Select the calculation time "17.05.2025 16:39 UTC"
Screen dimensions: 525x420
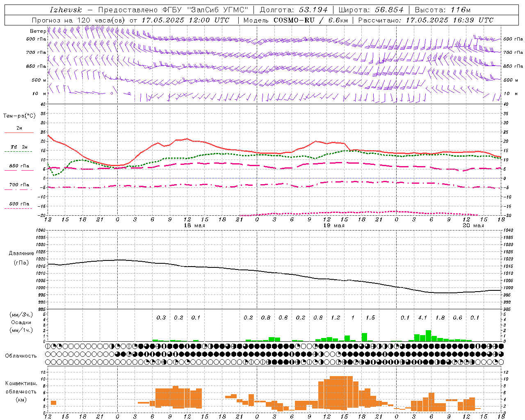tap(450, 20)
